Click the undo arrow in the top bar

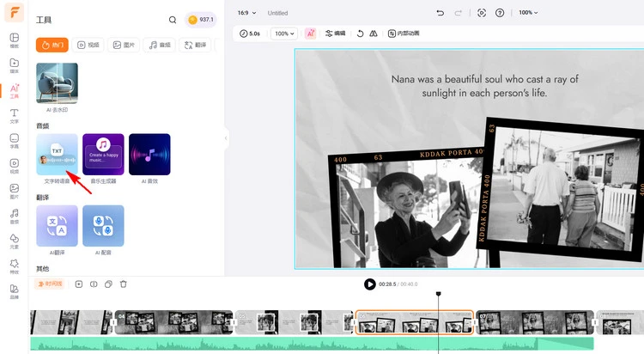pyautogui.click(x=440, y=13)
